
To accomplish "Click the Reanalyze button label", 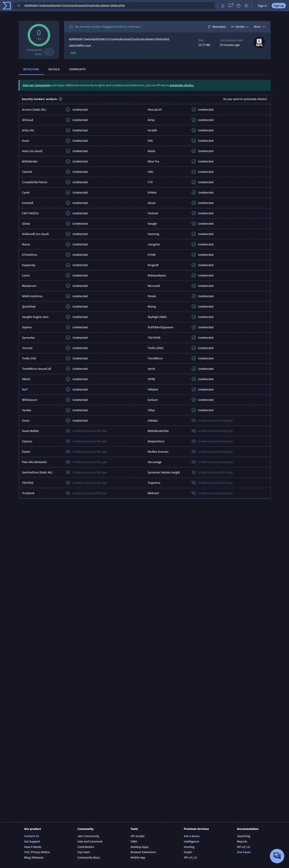I will click(219, 27).
